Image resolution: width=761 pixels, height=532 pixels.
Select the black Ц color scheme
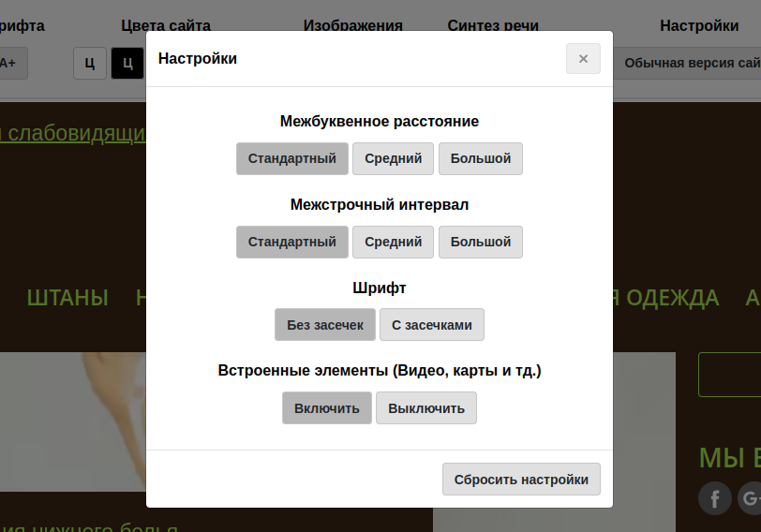[127, 64]
